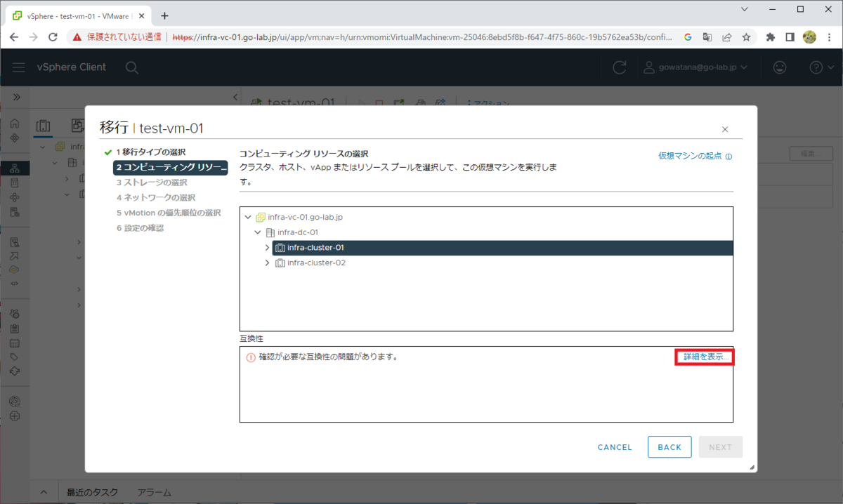Screen dimensions: 843x504
Task: Open the Developer Center code icon
Action: (15, 284)
